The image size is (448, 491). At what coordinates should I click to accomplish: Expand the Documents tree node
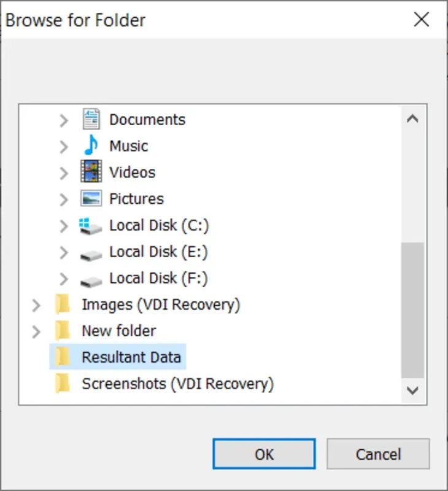coord(64,120)
